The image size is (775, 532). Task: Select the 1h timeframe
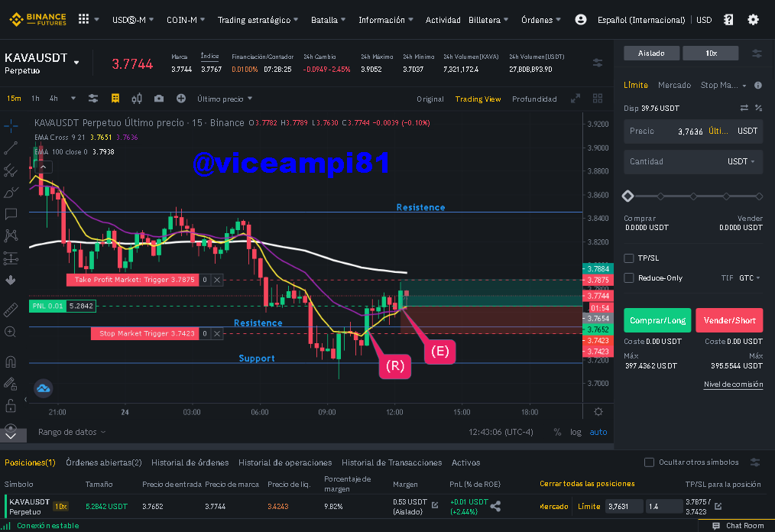[35, 99]
